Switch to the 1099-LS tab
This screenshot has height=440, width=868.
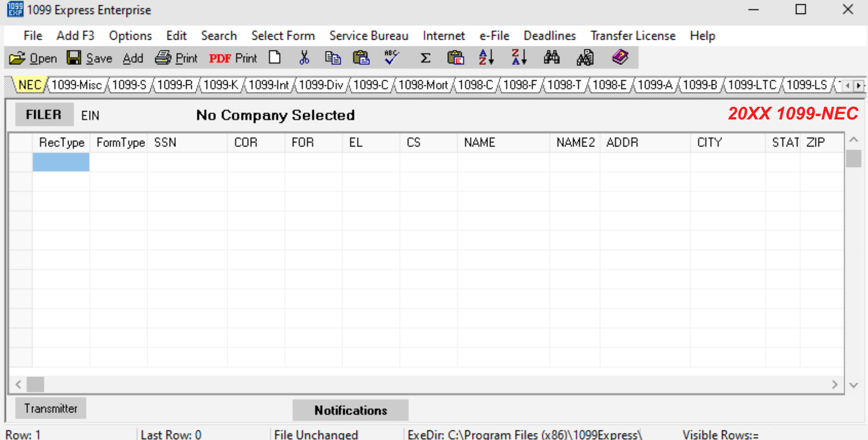click(x=806, y=85)
